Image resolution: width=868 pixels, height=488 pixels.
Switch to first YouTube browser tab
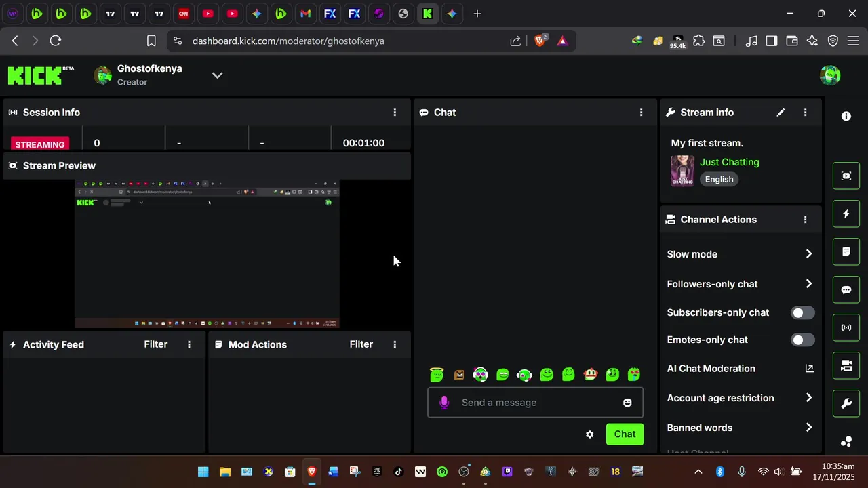[x=208, y=14]
